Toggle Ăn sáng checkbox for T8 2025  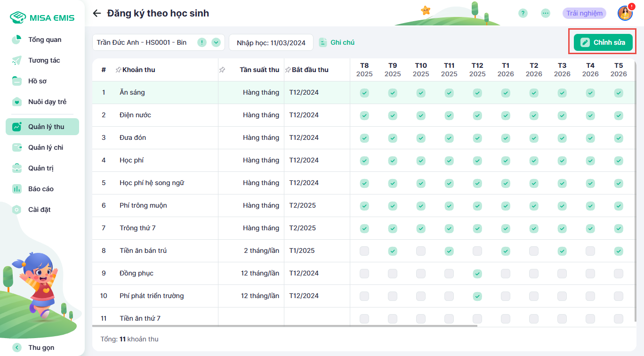[x=364, y=93]
